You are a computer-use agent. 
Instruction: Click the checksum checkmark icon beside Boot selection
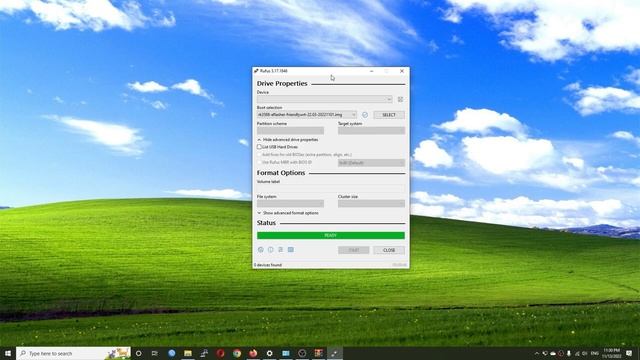click(x=365, y=115)
